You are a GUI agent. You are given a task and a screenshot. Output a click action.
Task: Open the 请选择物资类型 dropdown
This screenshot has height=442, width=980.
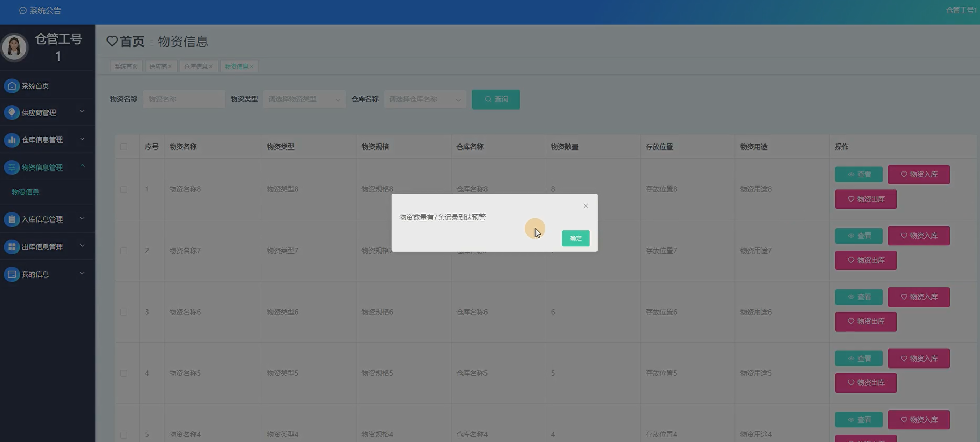304,99
